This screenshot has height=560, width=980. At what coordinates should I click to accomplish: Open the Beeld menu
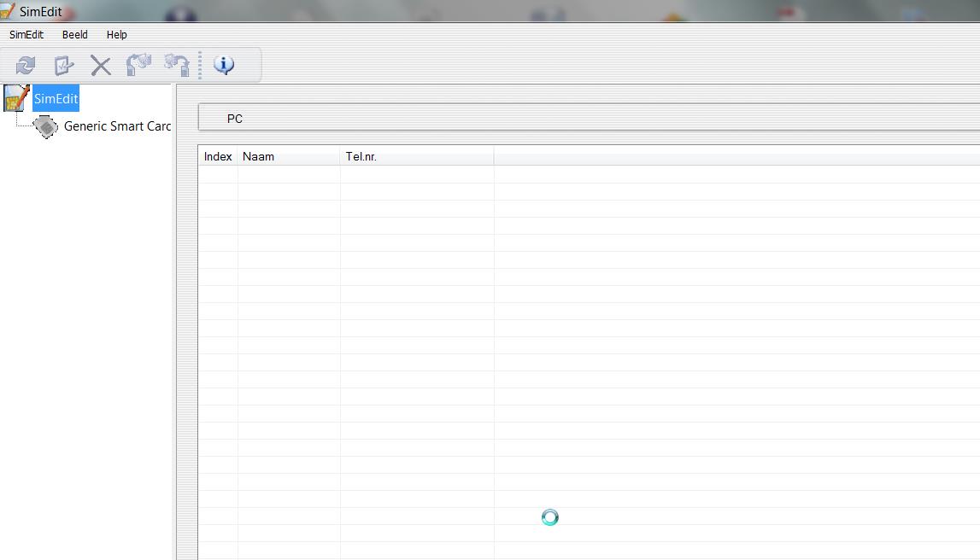pos(75,35)
